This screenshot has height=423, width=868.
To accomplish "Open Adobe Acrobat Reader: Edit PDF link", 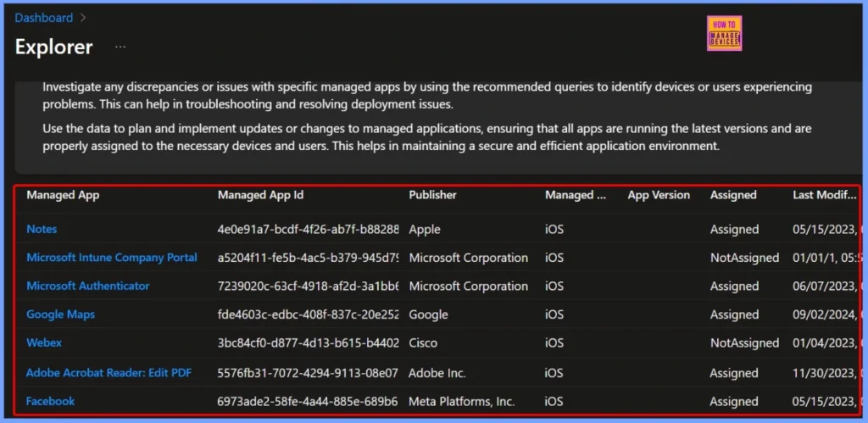I will tap(109, 373).
